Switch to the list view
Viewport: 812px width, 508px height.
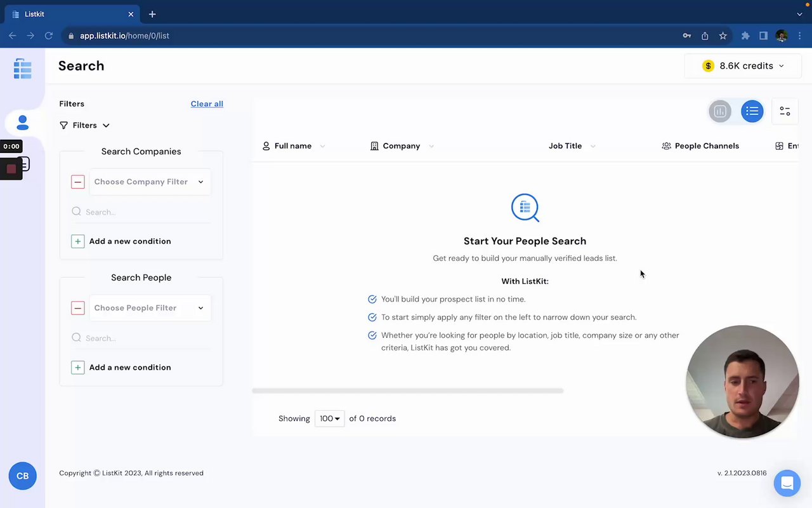[x=752, y=111]
